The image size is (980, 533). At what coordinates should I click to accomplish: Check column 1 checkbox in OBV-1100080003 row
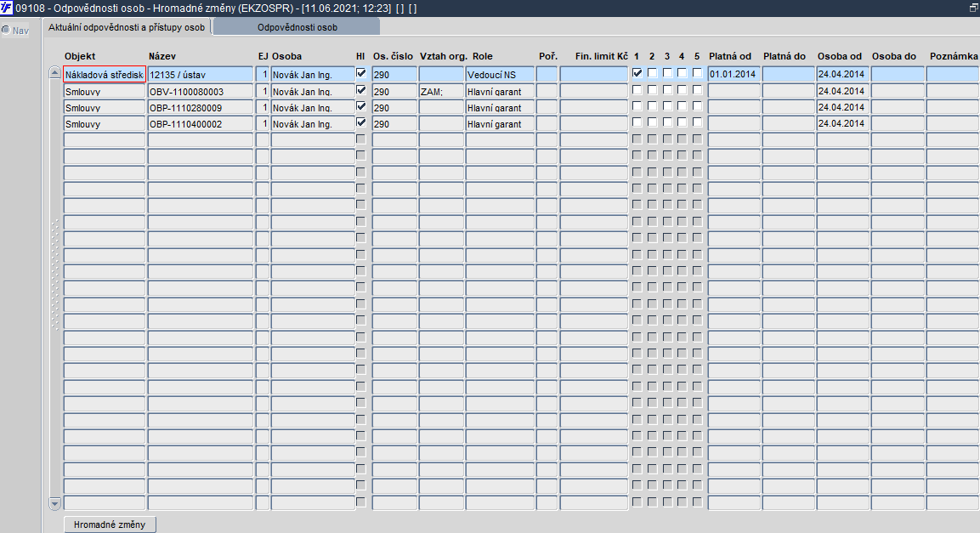tap(637, 90)
